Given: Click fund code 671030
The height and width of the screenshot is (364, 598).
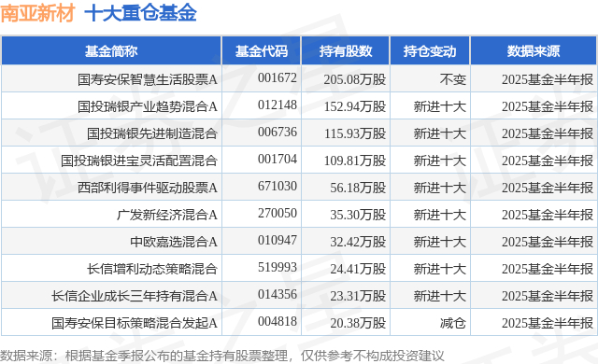Looking at the screenshot, I should click(x=278, y=186).
